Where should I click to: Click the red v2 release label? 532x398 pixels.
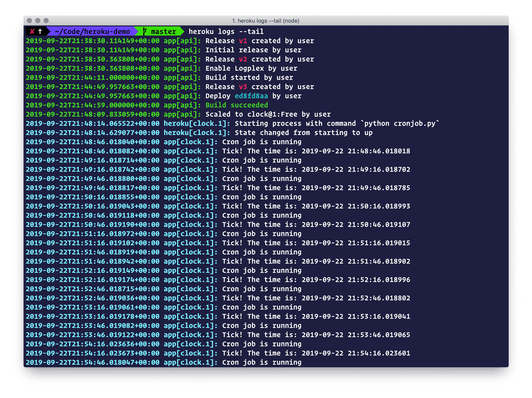243,59
